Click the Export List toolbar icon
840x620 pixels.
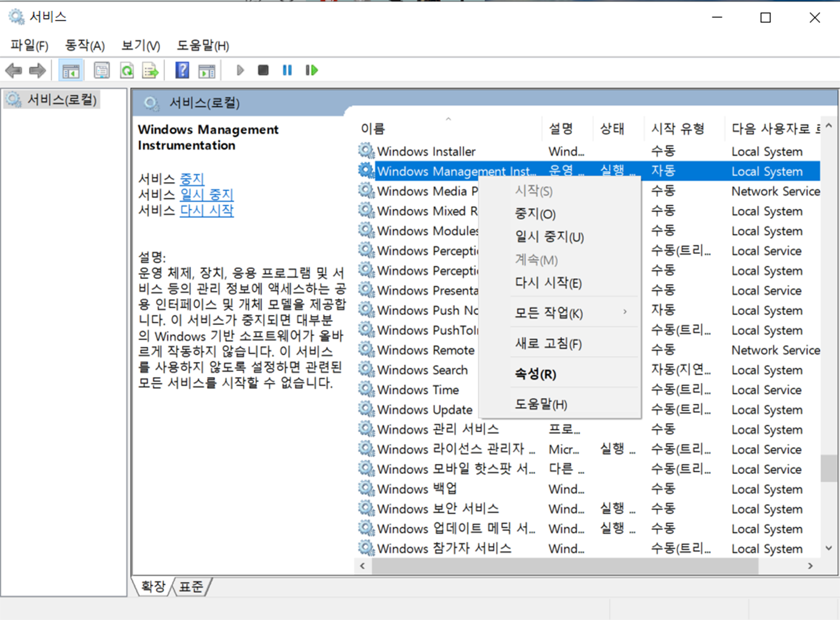[x=150, y=70]
